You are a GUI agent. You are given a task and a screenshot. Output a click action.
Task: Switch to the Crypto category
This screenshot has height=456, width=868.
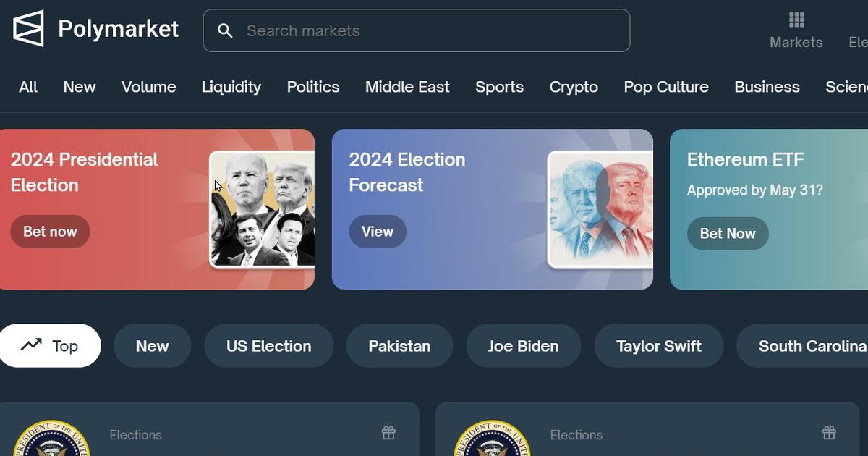point(574,87)
